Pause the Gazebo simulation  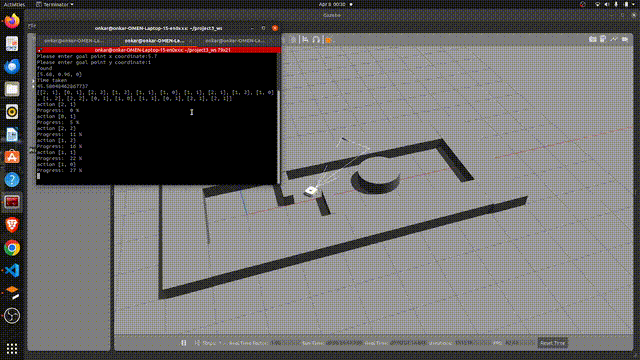[184, 343]
